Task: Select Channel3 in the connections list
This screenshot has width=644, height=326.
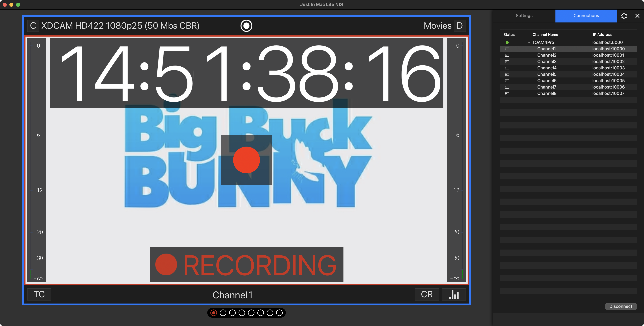Action: tap(568, 62)
